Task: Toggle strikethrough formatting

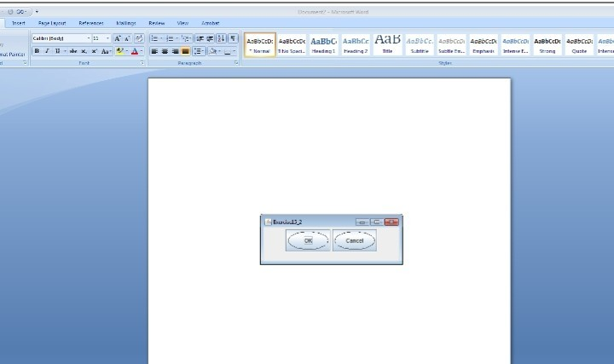Action: tap(73, 51)
